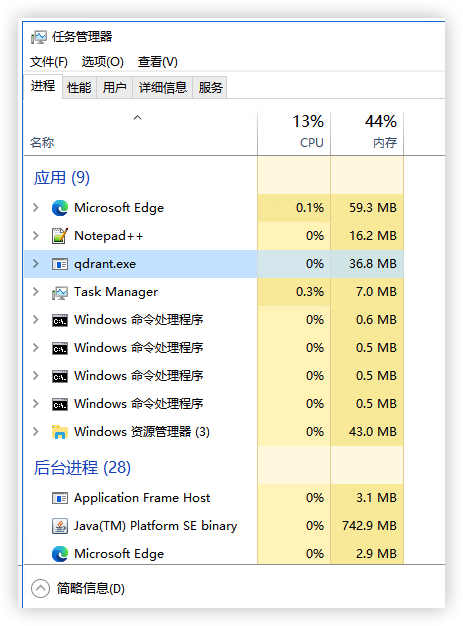Expand the Microsoft Edge app group
Viewport: 463px width, 626px height.
tap(36, 208)
